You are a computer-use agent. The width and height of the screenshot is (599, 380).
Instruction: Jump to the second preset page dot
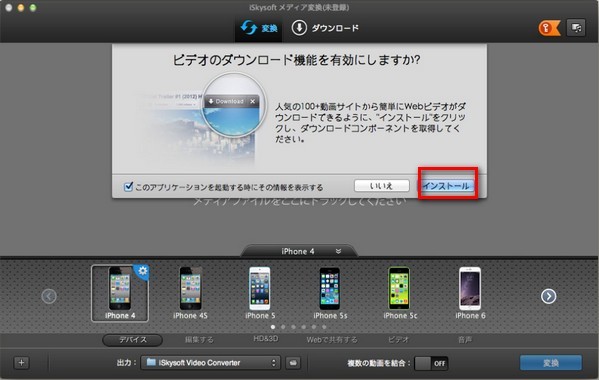pyautogui.click(x=283, y=327)
